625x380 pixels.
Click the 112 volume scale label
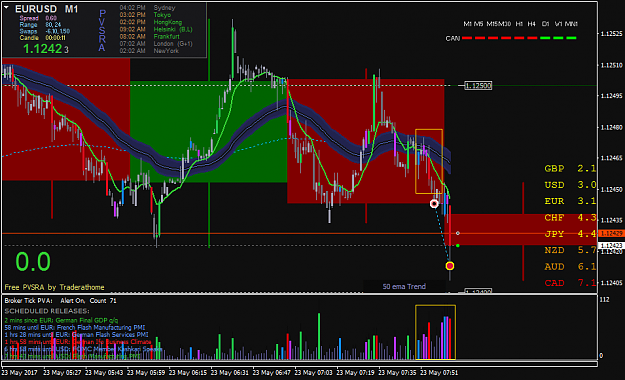coord(604,299)
